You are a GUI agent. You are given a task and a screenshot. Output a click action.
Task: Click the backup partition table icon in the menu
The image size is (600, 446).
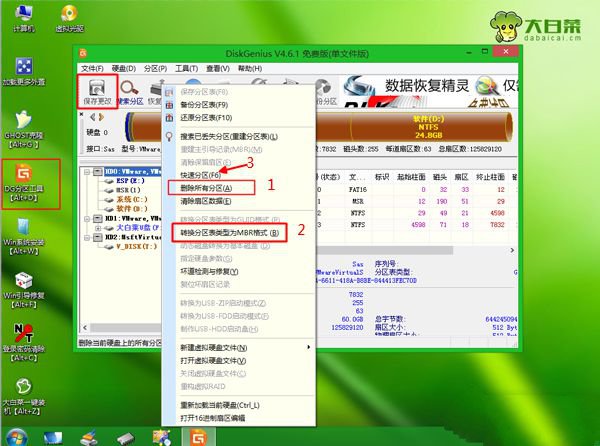click(169, 105)
